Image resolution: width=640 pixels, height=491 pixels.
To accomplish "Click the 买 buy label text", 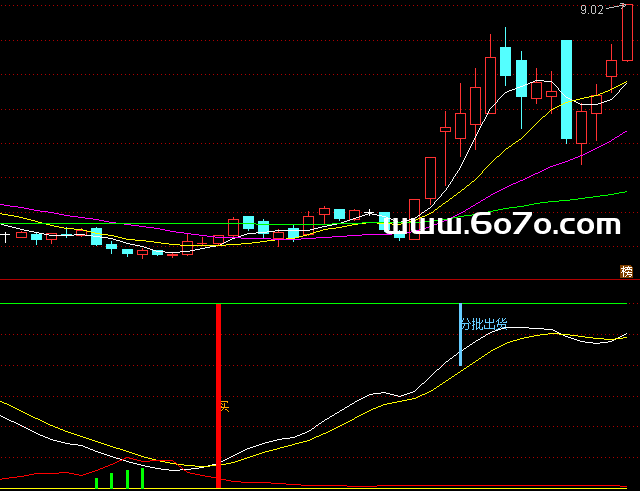I will tap(225, 407).
